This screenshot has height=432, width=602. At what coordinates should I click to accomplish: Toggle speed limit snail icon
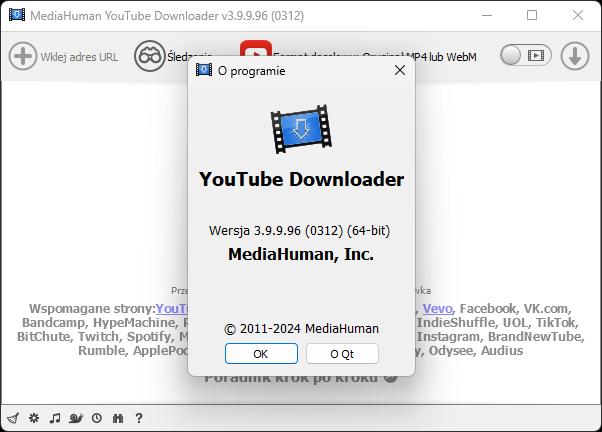click(x=76, y=418)
